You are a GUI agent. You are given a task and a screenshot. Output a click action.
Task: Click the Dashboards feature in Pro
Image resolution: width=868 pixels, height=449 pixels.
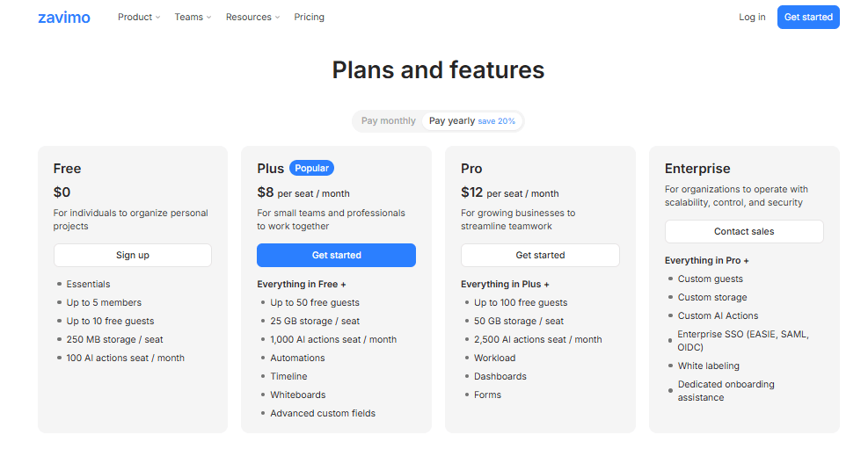[500, 376]
